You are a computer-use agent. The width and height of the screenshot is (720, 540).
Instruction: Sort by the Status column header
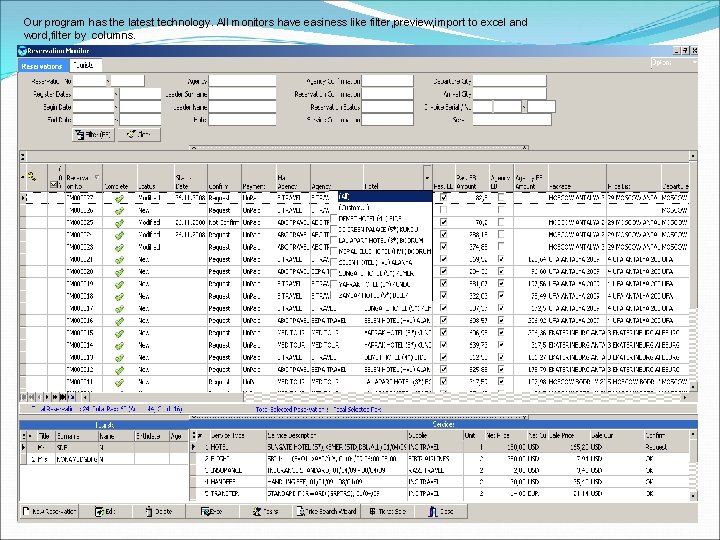155,178
